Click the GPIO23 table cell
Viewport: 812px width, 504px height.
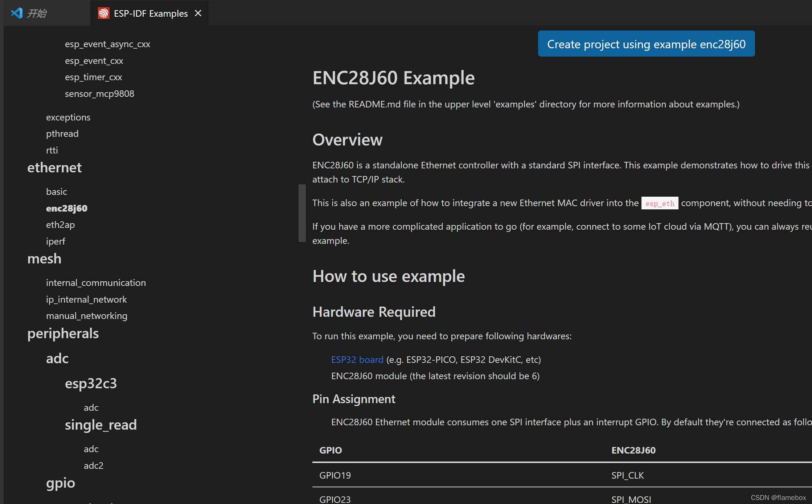335,499
